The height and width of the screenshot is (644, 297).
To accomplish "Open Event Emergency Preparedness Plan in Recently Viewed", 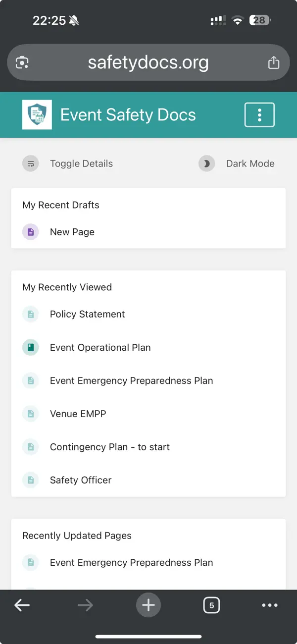I will pos(131,380).
